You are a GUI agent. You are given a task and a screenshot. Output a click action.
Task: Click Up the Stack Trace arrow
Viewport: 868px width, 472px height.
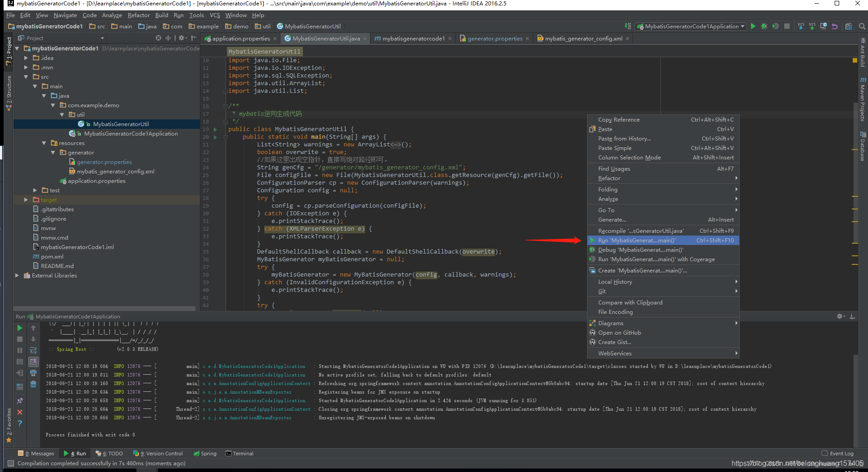[33, 328]
